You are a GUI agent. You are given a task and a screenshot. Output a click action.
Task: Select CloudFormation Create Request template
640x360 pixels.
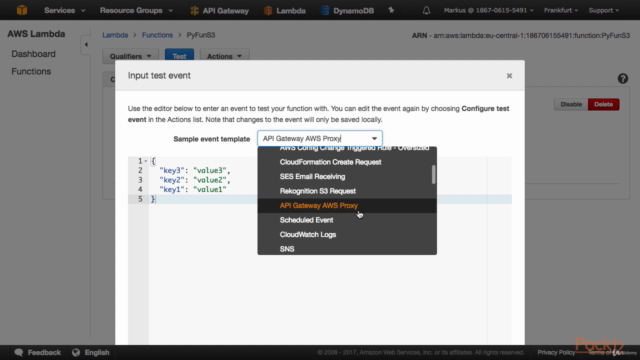pyautogui.click(x=347, y=162)
